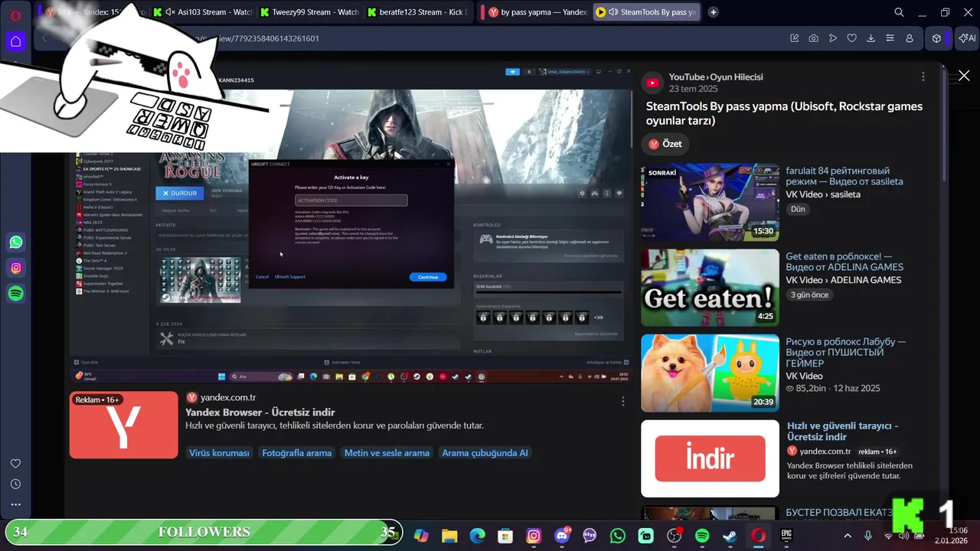Open bookmarks heart in sidebar
This screenshot has width=980, height=551.
click(x=15, y=464)
